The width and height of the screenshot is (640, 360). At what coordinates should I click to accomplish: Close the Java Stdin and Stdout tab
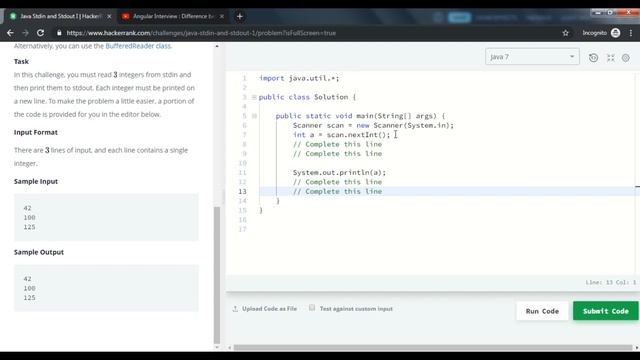coord(109,16)
